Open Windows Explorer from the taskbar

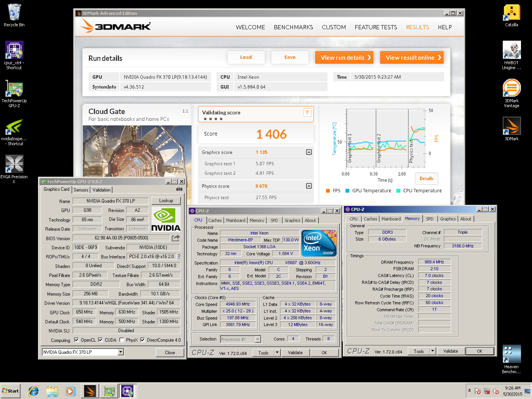tap(52, 391)
